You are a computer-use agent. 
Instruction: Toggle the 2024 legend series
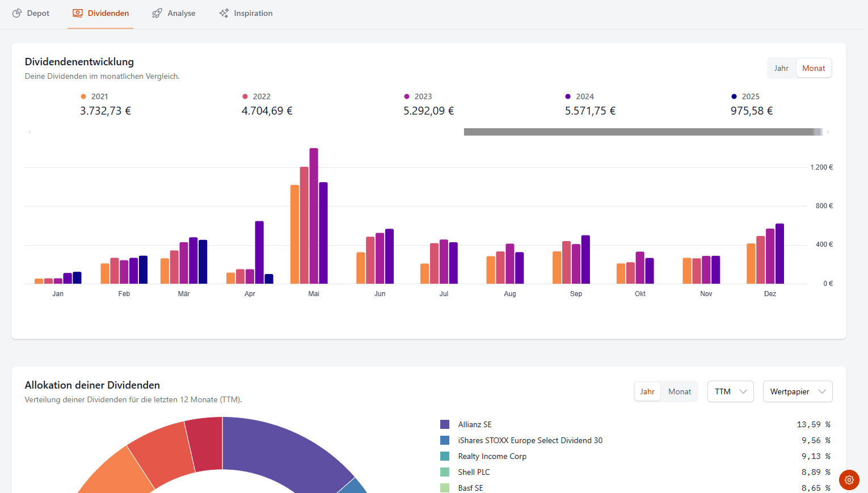tap(579, 96)
